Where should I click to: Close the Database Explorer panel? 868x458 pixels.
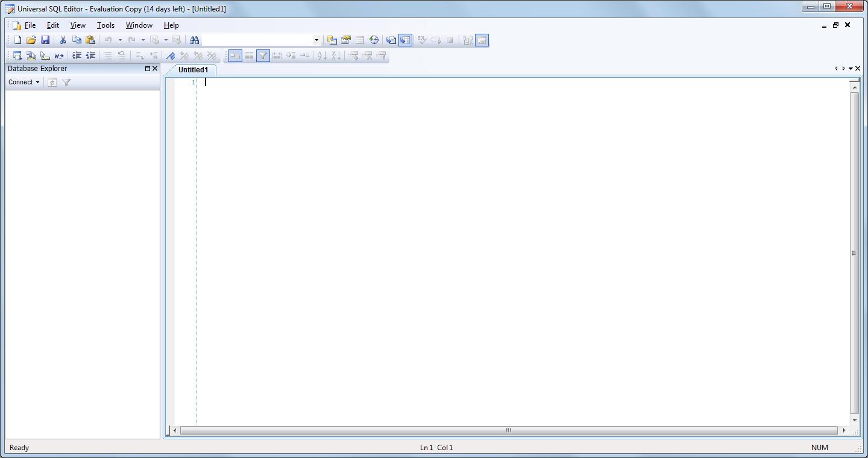point(155,69)
